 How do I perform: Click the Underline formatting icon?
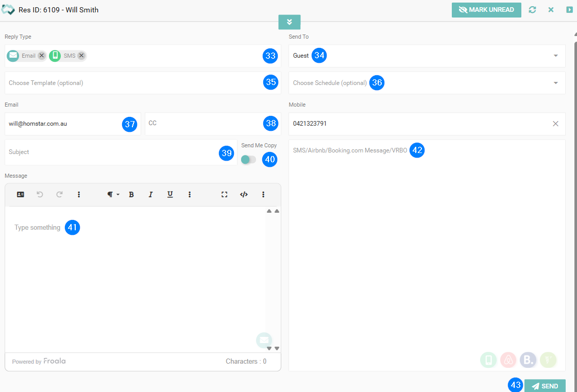[169, 195]
